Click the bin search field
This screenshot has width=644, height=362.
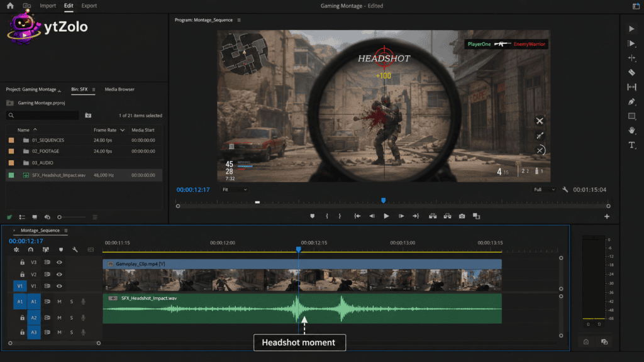(x=43, y=116)
